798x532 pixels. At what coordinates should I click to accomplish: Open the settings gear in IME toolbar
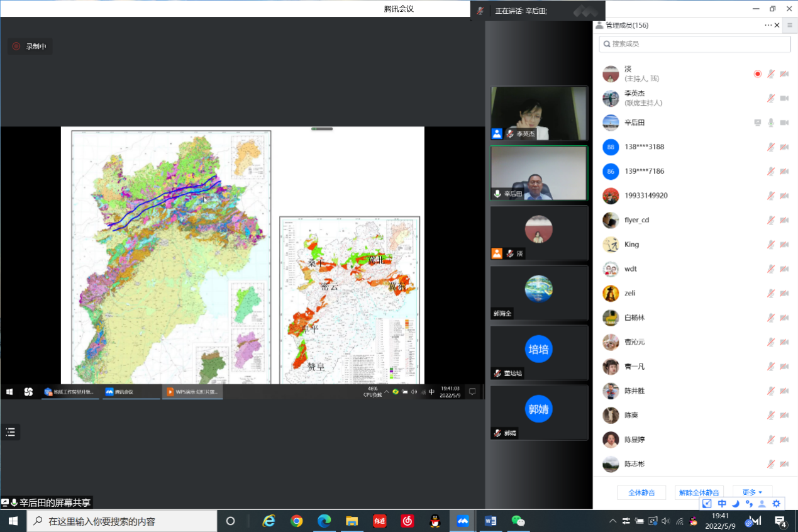tap(776, 504)
